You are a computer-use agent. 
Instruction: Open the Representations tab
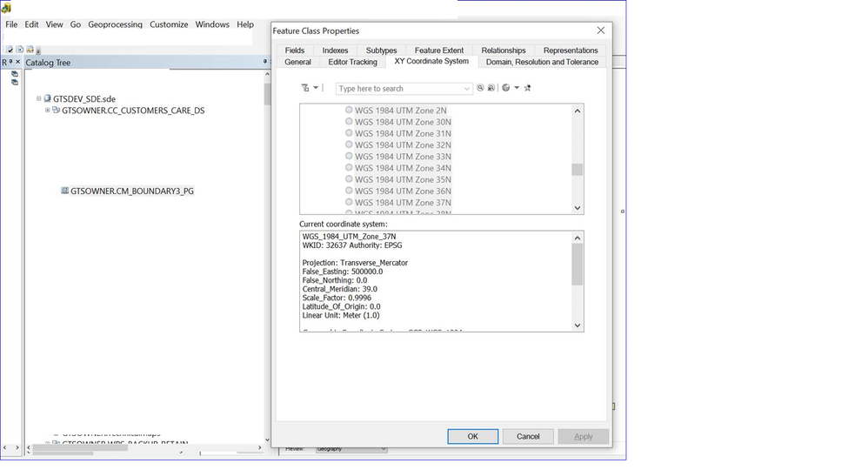(x=571, y=50)
